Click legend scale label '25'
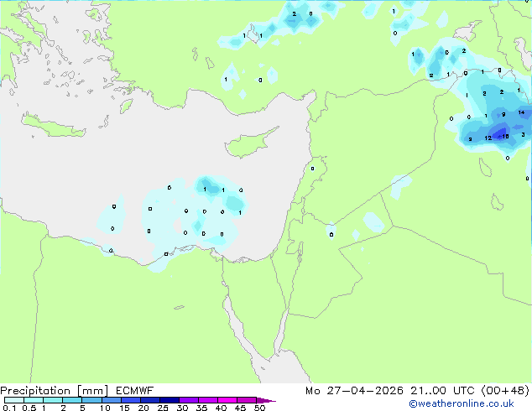532x411 pixels. (163, 408)
